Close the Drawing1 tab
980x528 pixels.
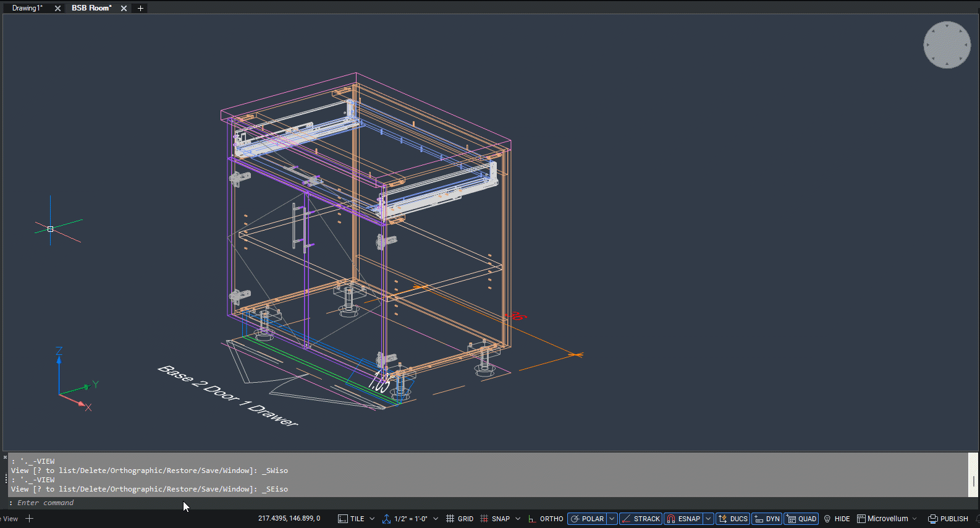[57, 8]
